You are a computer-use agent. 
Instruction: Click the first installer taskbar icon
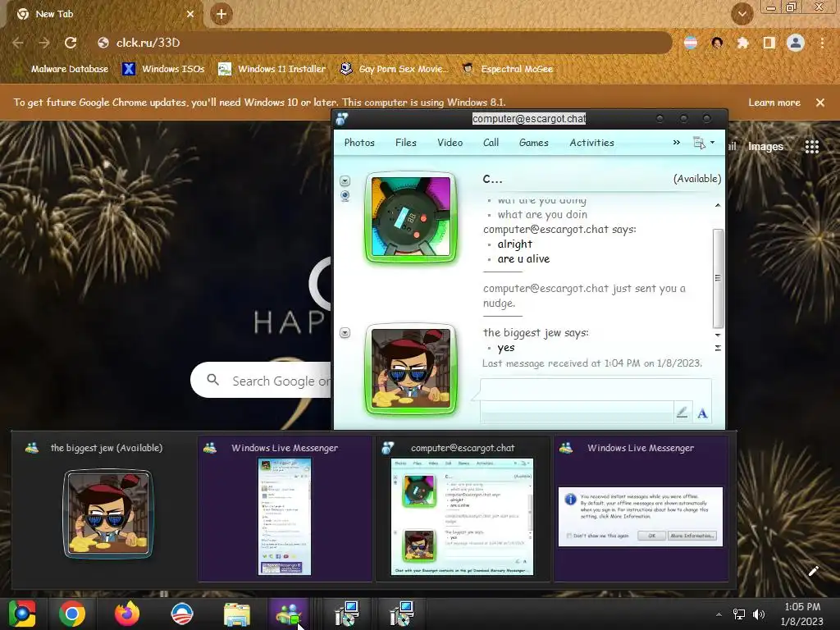click(x=347, y=614)
